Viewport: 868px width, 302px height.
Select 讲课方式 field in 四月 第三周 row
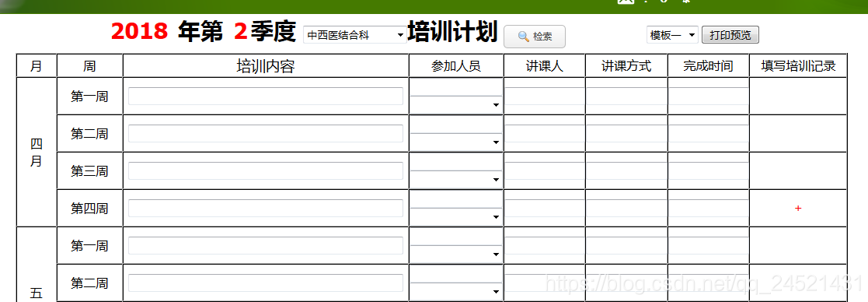tap(626, 171)
